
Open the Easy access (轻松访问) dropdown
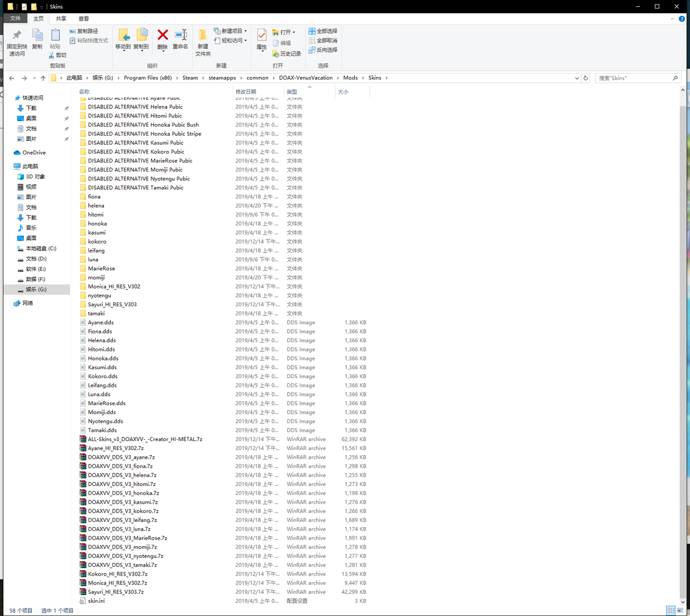(x=230, y=40)
